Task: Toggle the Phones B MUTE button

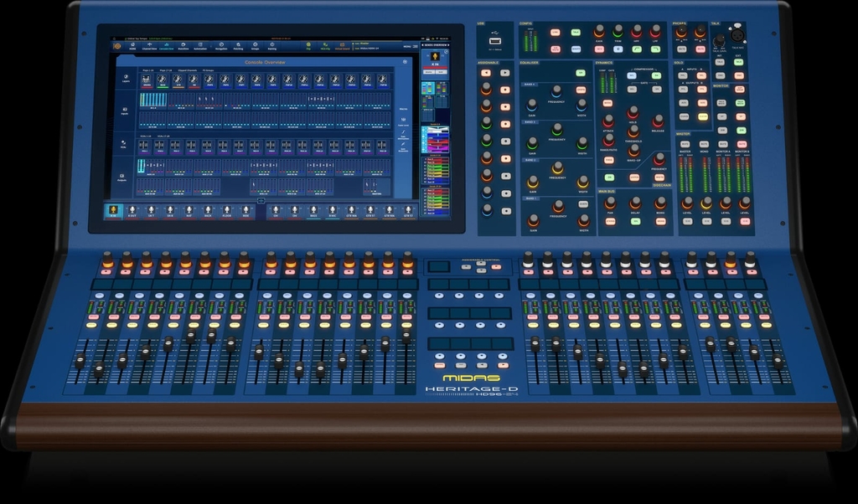Action: 700,49
